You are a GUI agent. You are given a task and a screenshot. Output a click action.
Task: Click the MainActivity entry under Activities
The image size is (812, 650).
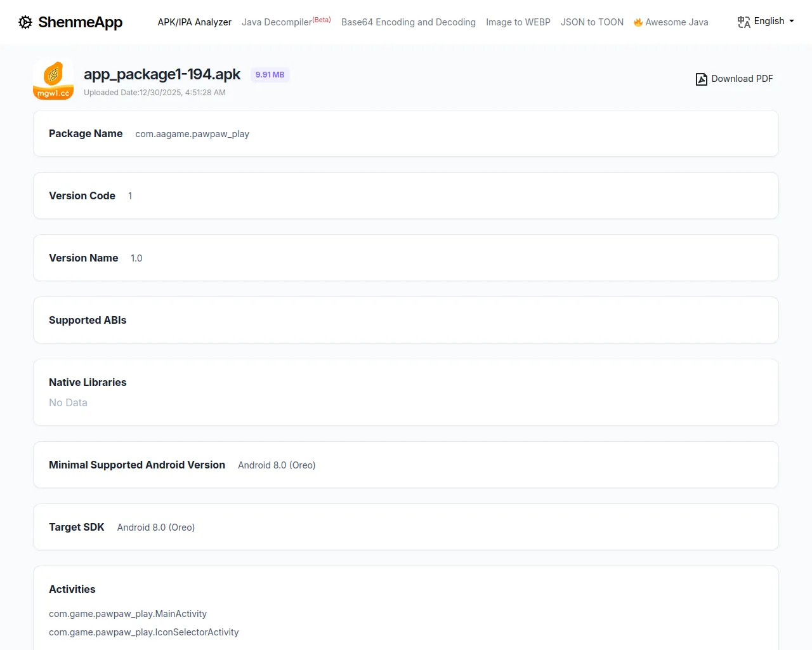pos(128,614)
